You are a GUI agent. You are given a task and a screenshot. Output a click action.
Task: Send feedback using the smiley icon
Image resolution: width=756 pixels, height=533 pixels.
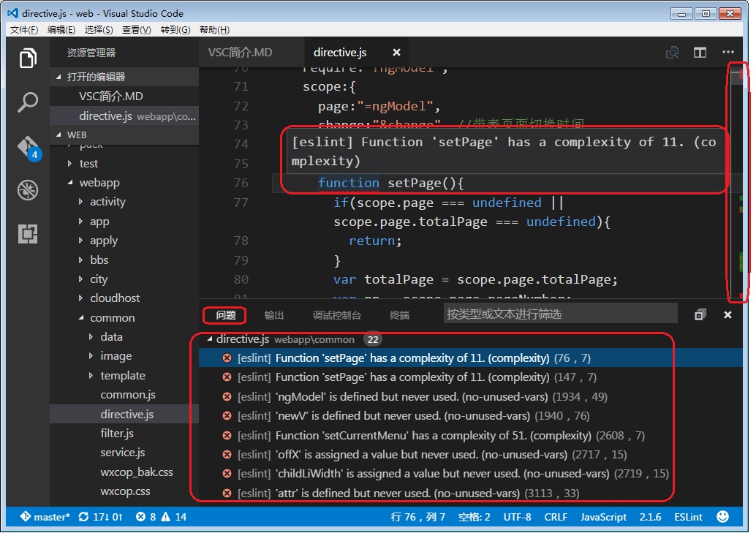pyautogui.click(x=722, y=517)
